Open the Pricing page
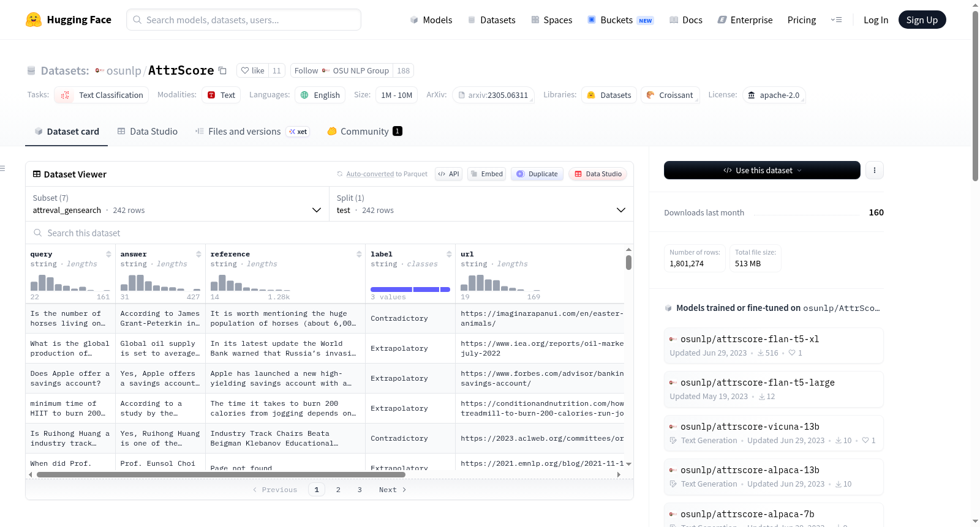 pos(802,20)
